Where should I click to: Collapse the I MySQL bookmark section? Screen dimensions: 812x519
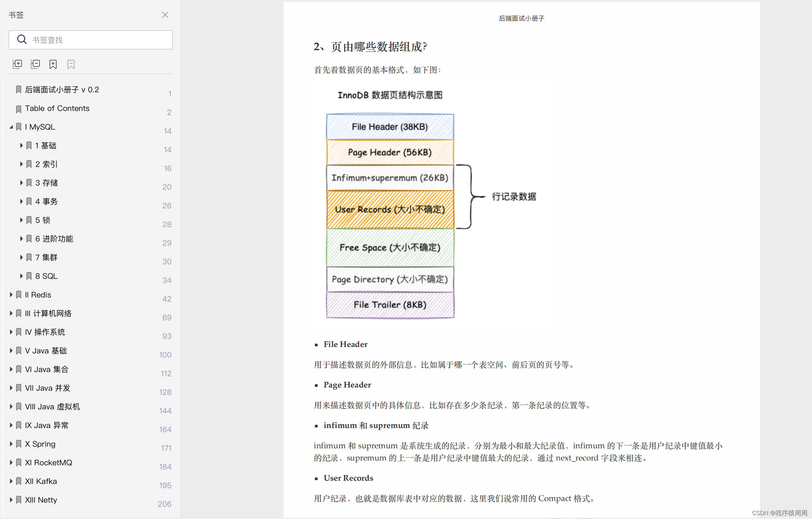point(11,127)
